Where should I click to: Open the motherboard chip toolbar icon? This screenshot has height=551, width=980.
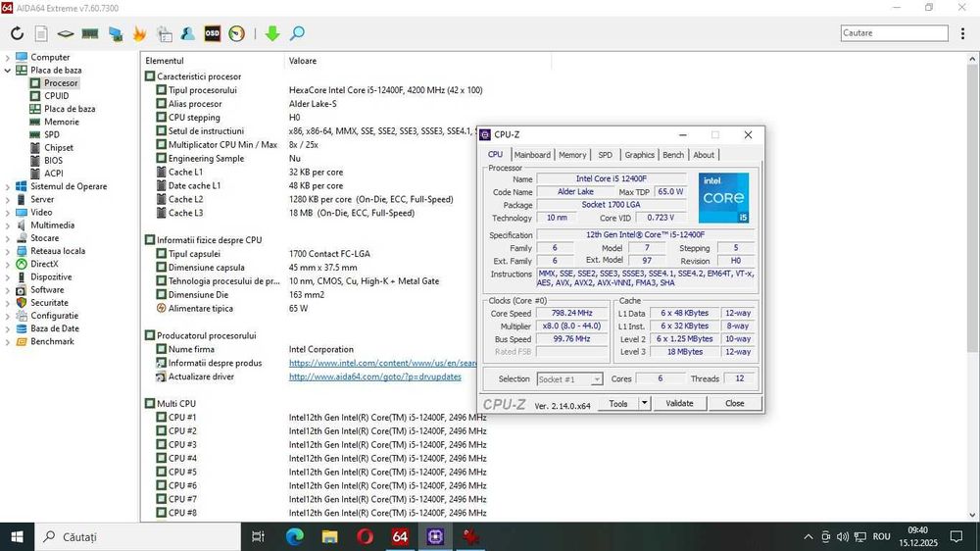point(65,33)
